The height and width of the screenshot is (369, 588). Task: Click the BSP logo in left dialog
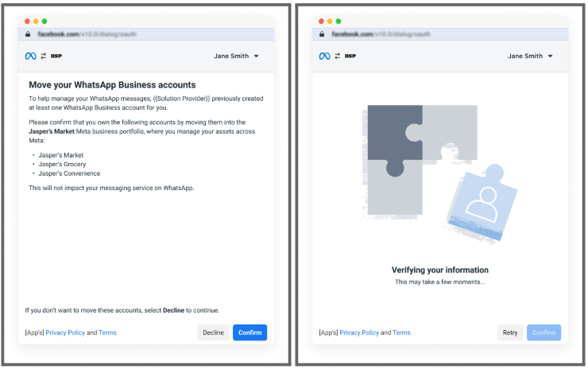coord(56,56)
